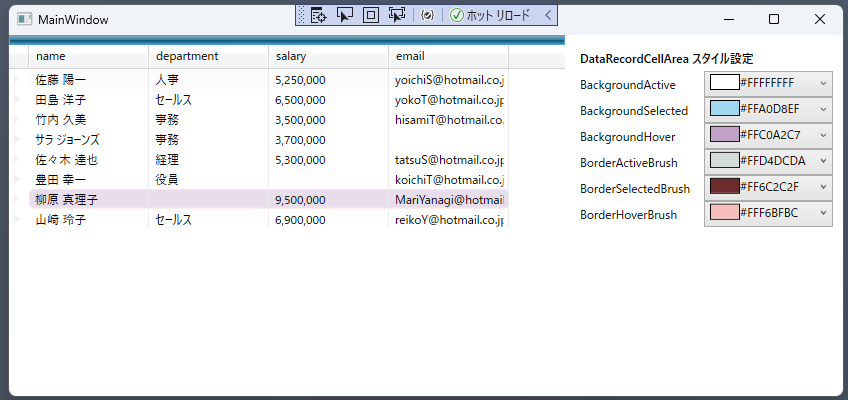
Task: Collapse the debug toolbar with the chevron
Action: click(548, 15)
